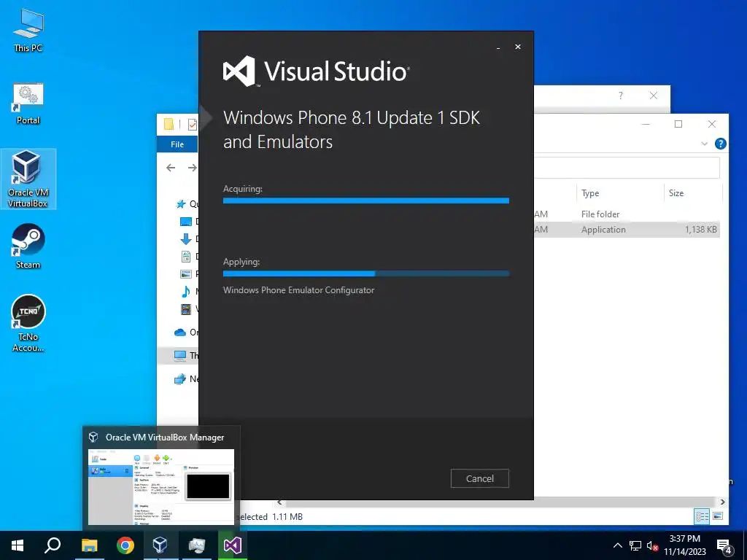Minimize the Visual Studio installer window

pyautogui.click(x=498, y=47)
